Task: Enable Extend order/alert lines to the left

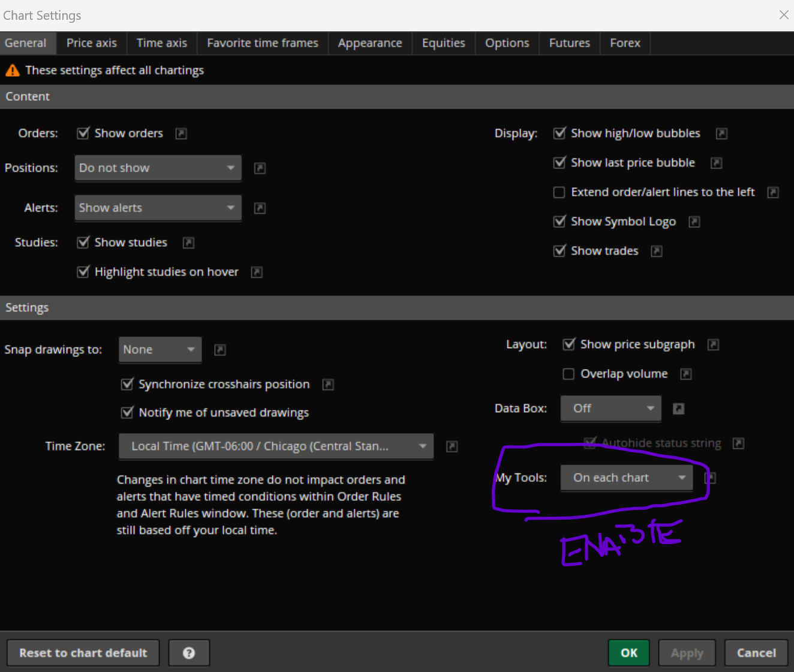Action: pos(559,192)
